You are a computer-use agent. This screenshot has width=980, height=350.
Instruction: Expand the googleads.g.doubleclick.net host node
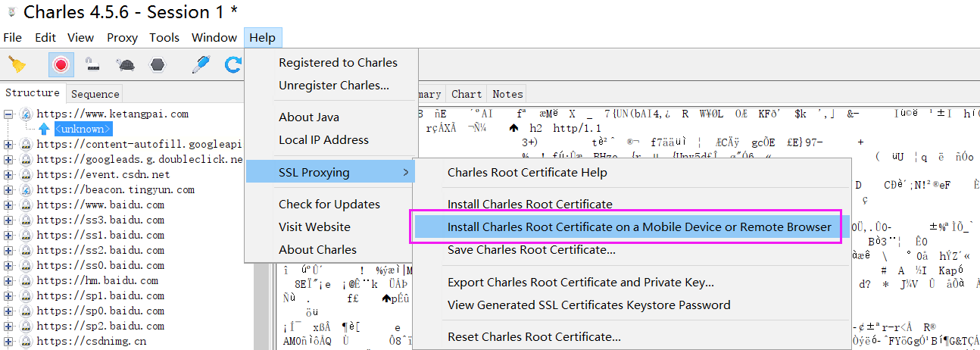8,160
